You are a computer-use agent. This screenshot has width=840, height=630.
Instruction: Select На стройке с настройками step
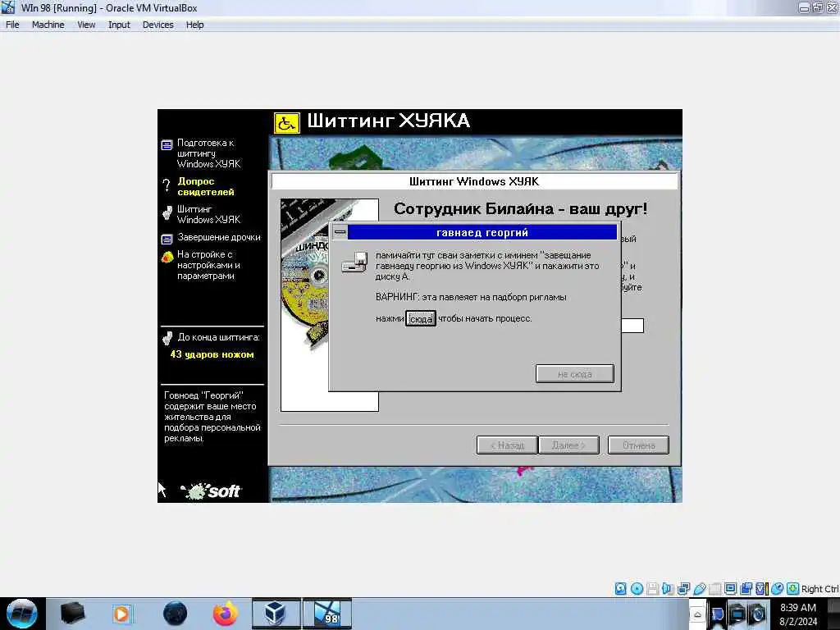click(x=209, y=265)
